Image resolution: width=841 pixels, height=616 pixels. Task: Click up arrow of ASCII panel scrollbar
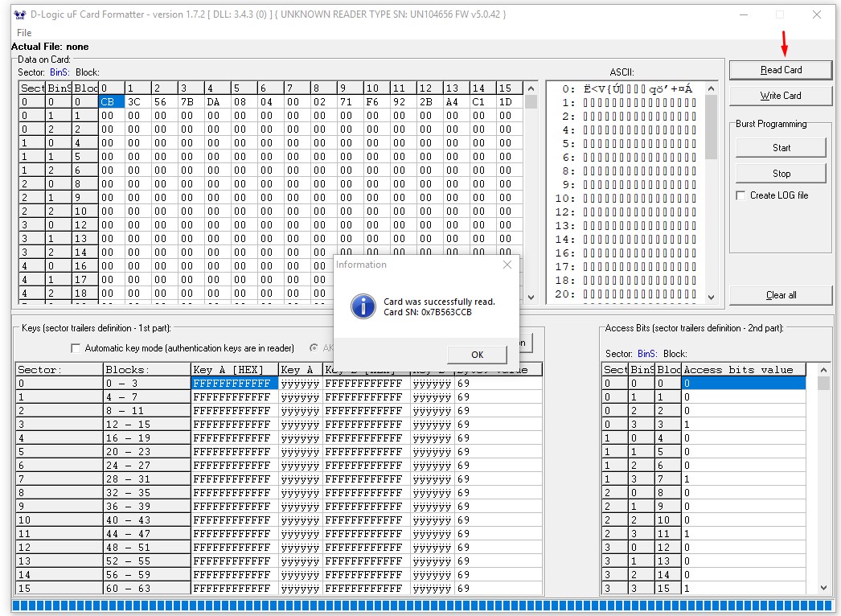click(x=712, y=88)
